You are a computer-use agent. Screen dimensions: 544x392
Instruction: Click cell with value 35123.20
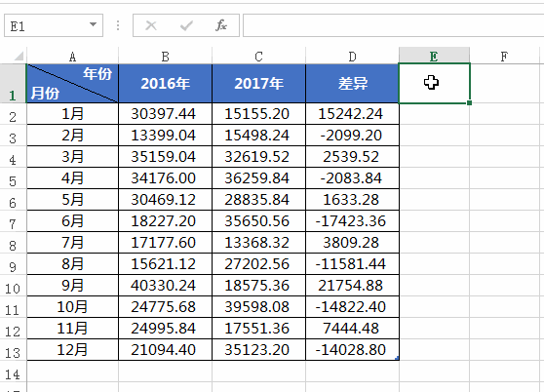[258, 350]
